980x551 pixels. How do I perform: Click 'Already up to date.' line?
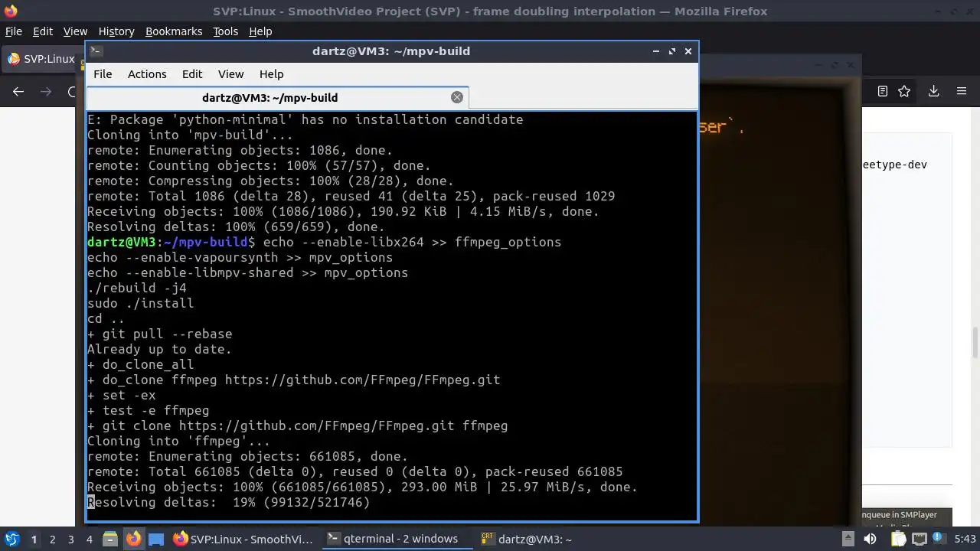click(x=159, y=349)
